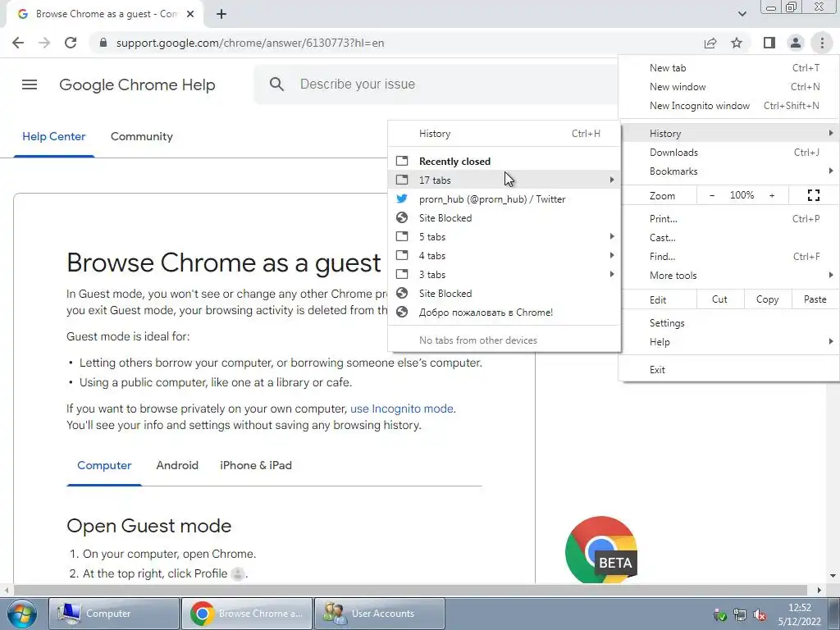Open Settings from the Chrome menu
Viewport: 840px width, 630px height.
[x=728, y=323]
